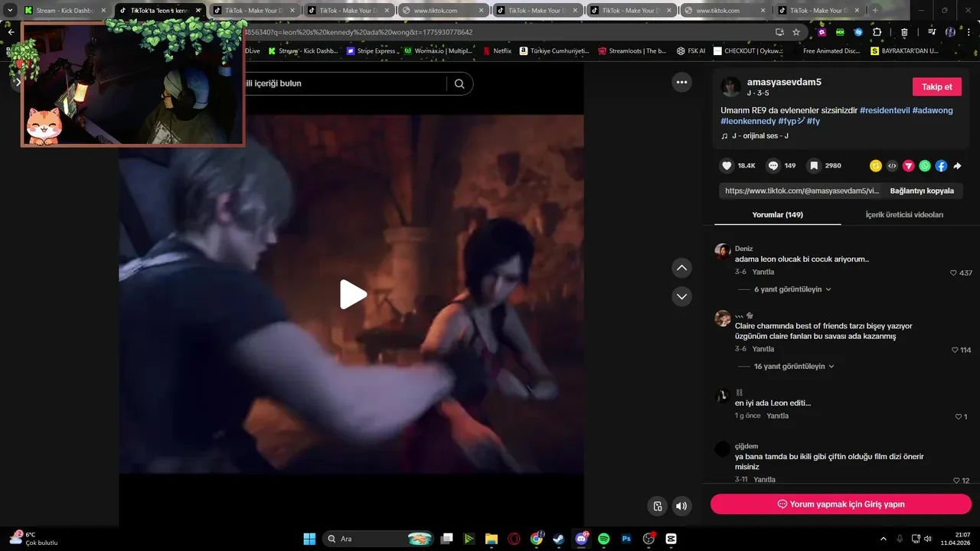Open the J - orijinal ses sound link
The image size is (980, 551).
click(760, 136)
